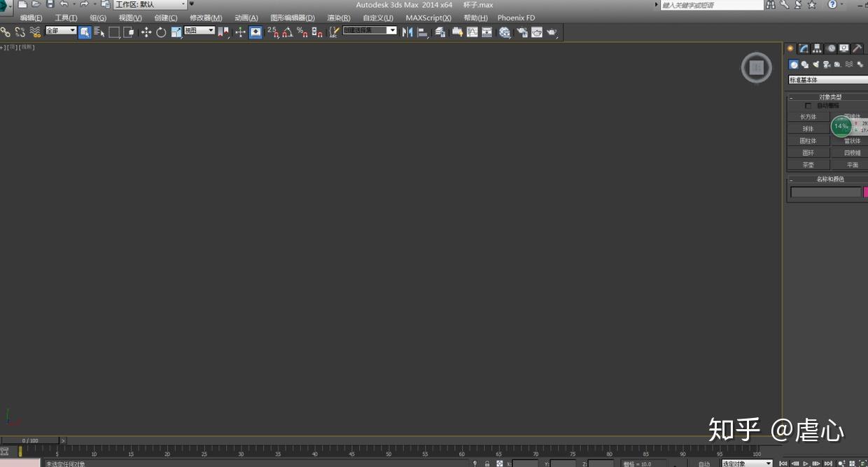868x467 pixels.
Task: Expand the 全部 selection filter dropdown
Action: pos(61,31)
